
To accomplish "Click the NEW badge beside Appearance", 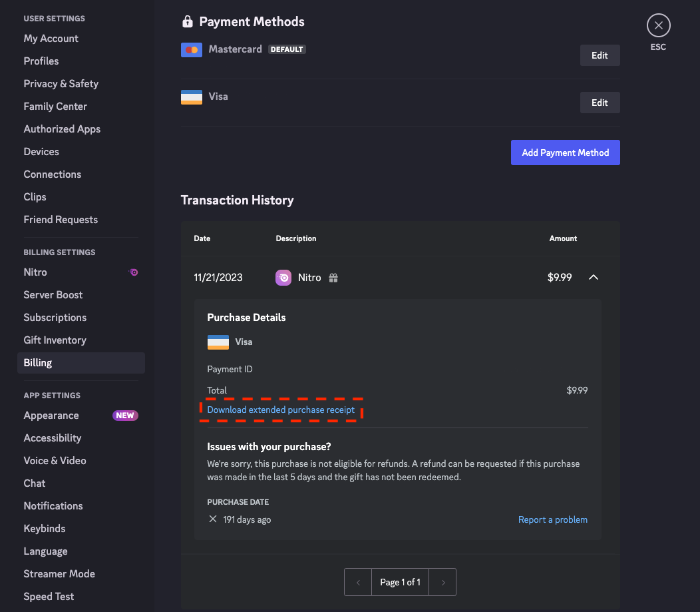I will click(125, 416).
